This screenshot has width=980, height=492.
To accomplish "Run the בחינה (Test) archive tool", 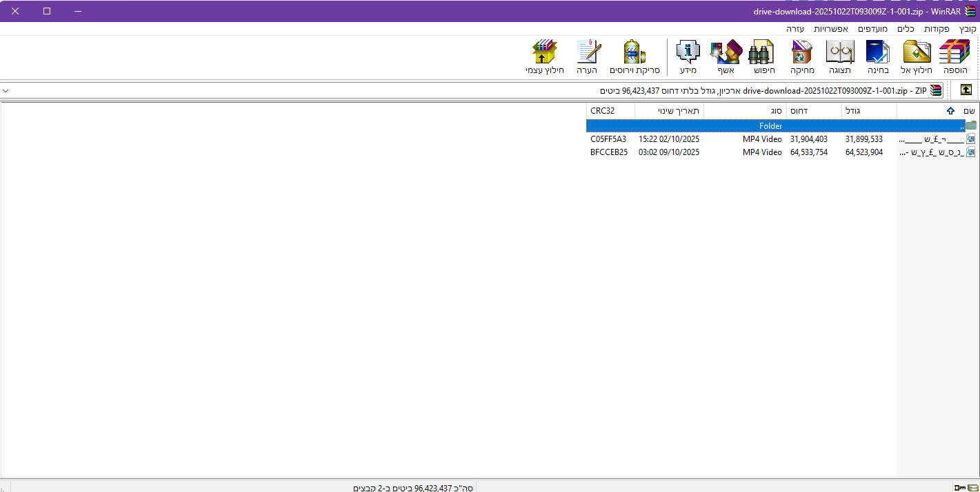I will (878, 57).
